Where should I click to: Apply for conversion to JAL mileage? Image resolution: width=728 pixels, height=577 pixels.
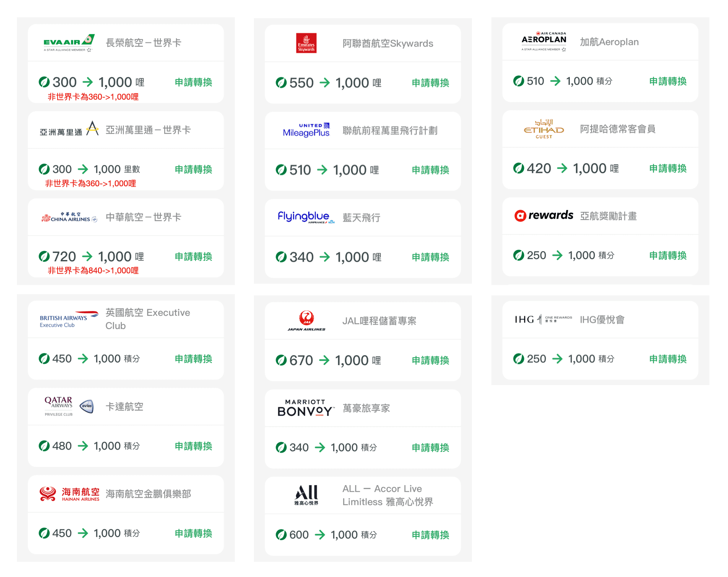430,360
